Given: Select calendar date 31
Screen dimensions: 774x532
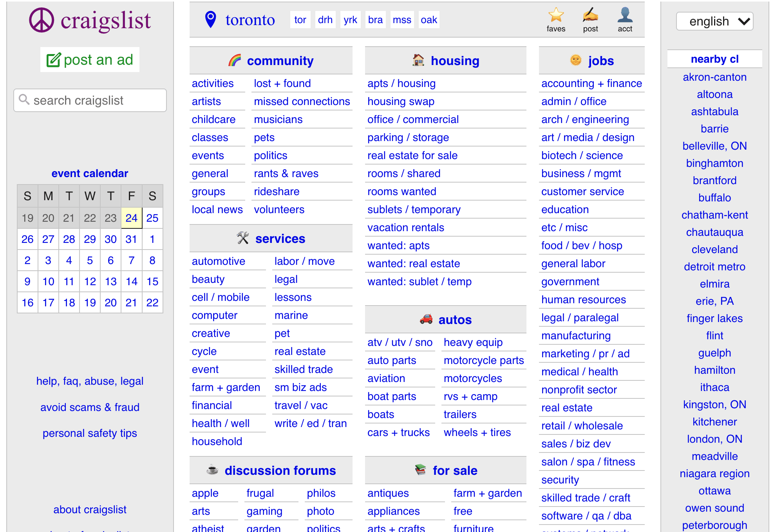Looking at the screenshot, I should (132, 239).
